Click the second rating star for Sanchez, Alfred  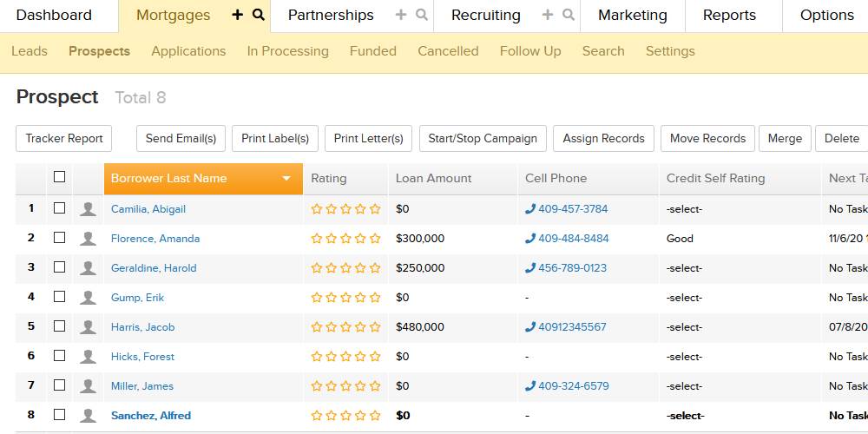tap(331, 415)
